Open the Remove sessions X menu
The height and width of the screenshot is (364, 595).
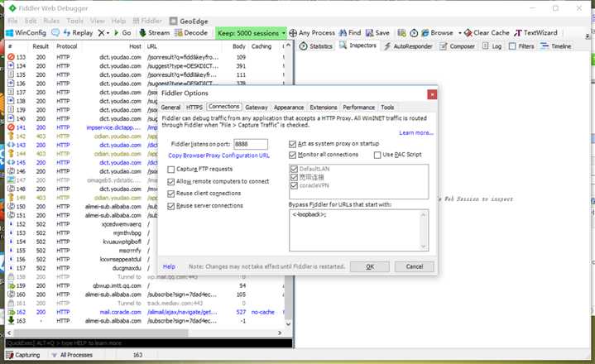click(103, 33)
